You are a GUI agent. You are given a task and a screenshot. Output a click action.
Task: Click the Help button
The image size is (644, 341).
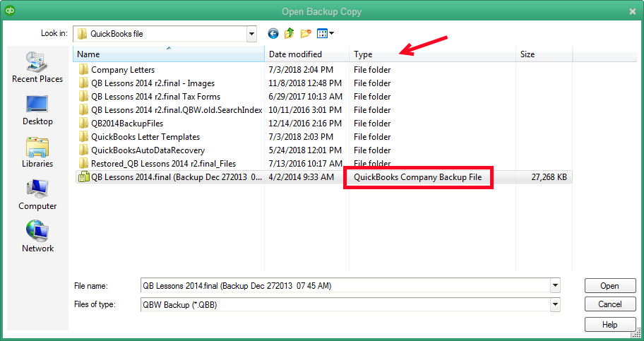tap(610, 325)
